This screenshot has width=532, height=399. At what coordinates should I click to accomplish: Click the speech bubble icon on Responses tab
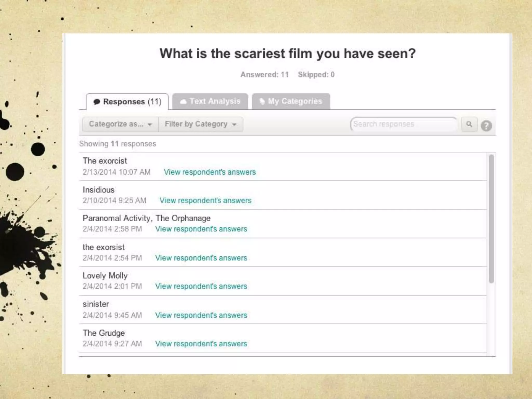tap(97, 102)
